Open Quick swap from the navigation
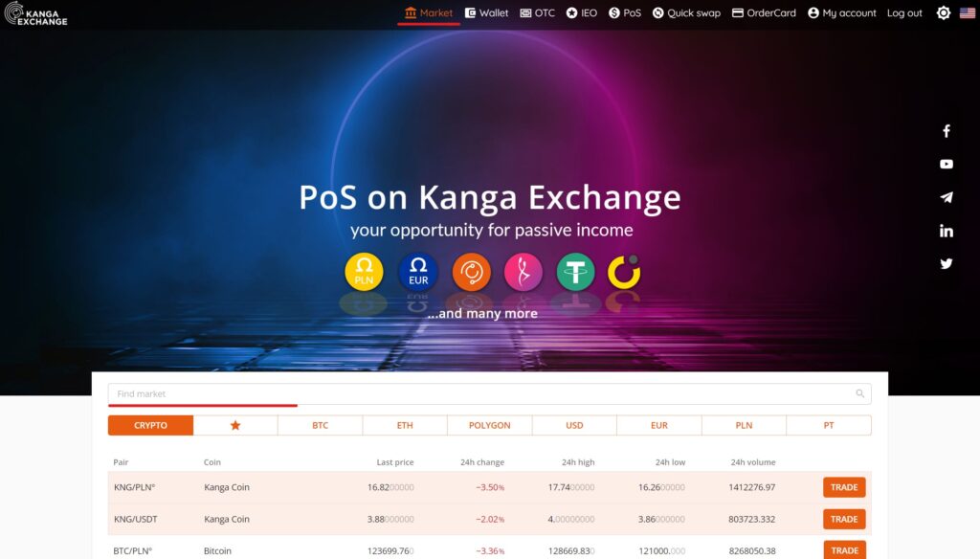 [x=686, y=12]
